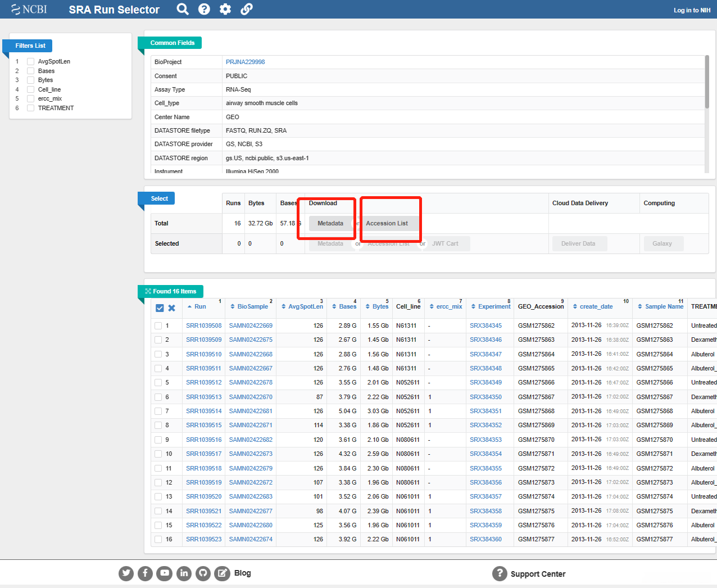717x588 pixels.
Task: Check the row checkbox for SRR1039508
Action: [158, 325]
